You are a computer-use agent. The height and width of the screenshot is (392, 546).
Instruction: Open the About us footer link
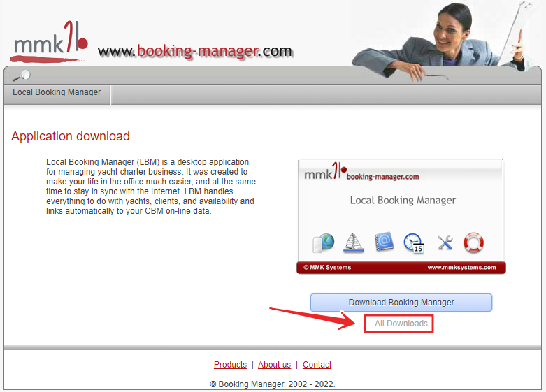(274, 365)
